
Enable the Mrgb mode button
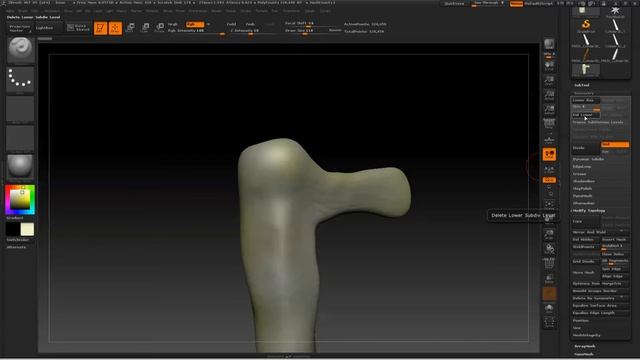point(173,24)
